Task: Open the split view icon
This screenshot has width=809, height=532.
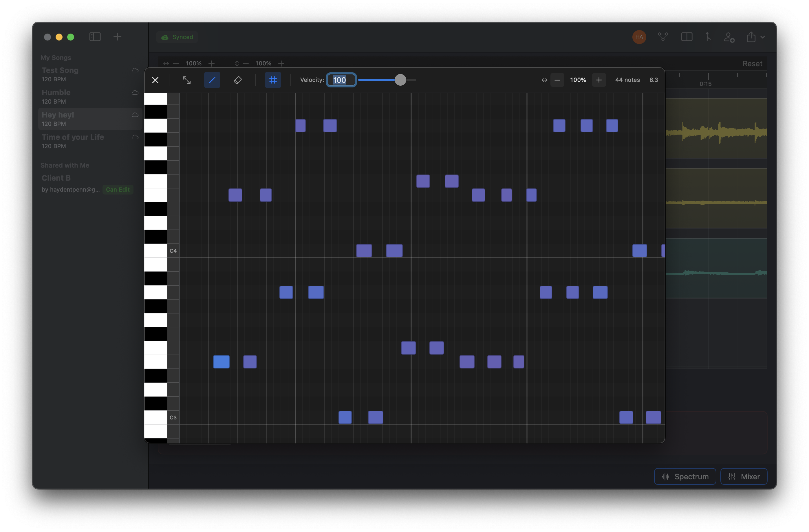Action: pos(687,37)
